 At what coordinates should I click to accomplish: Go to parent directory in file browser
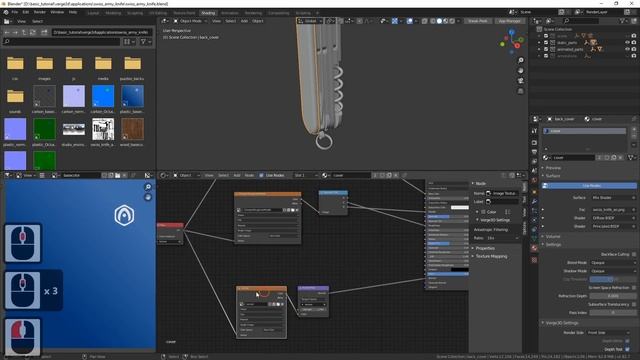(x=24, y=32)
